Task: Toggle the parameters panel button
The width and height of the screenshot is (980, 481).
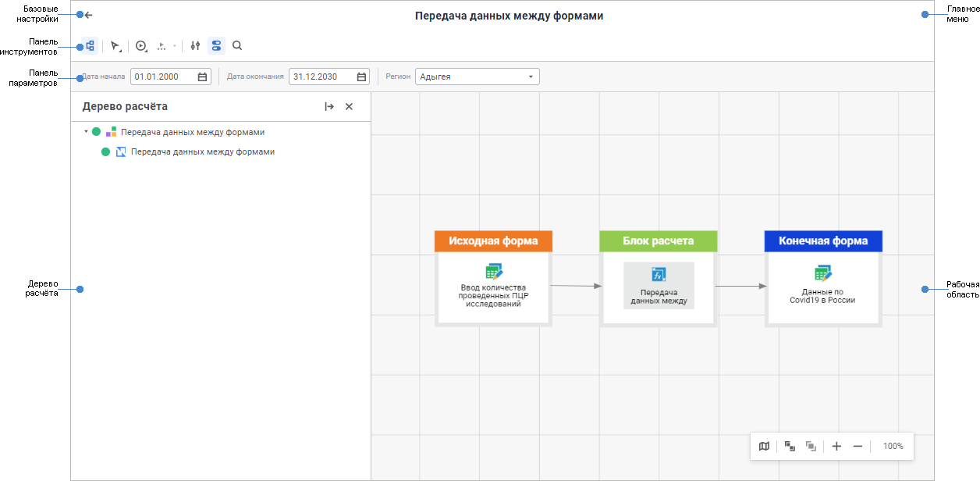Action: [216, 46]
